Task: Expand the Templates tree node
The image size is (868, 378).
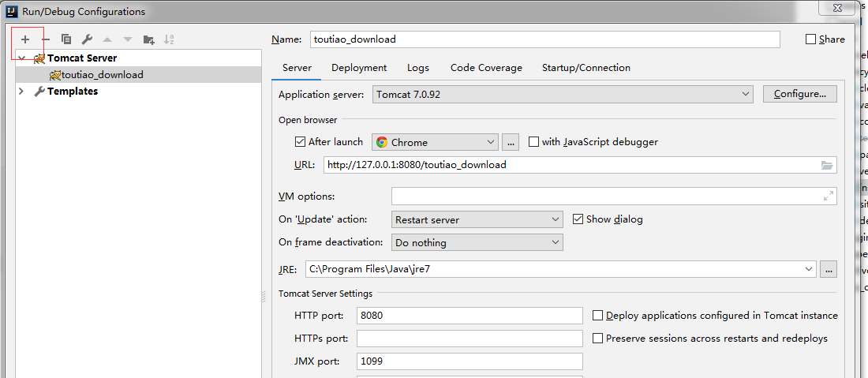Action: pos(21,92)
